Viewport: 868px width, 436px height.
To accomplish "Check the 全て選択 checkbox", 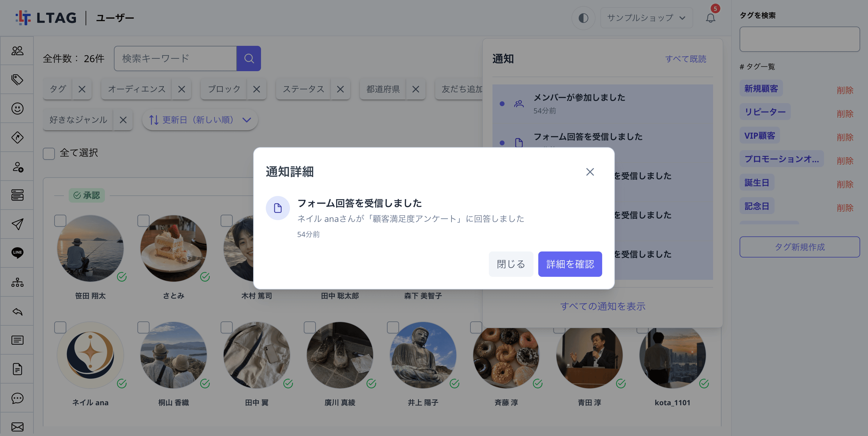I will [49, 153].
